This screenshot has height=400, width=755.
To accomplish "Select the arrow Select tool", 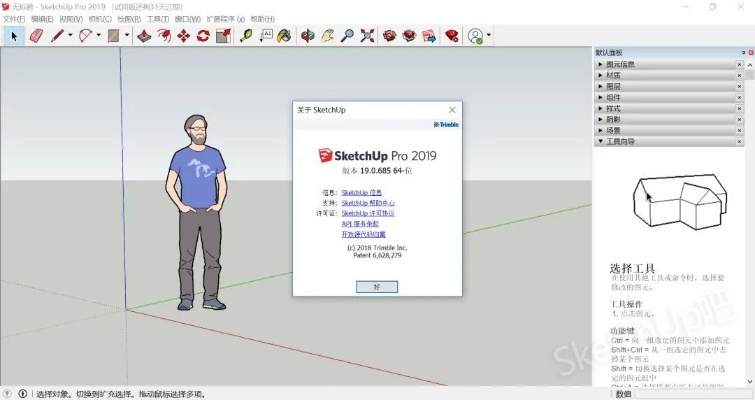I will (14, 36).
